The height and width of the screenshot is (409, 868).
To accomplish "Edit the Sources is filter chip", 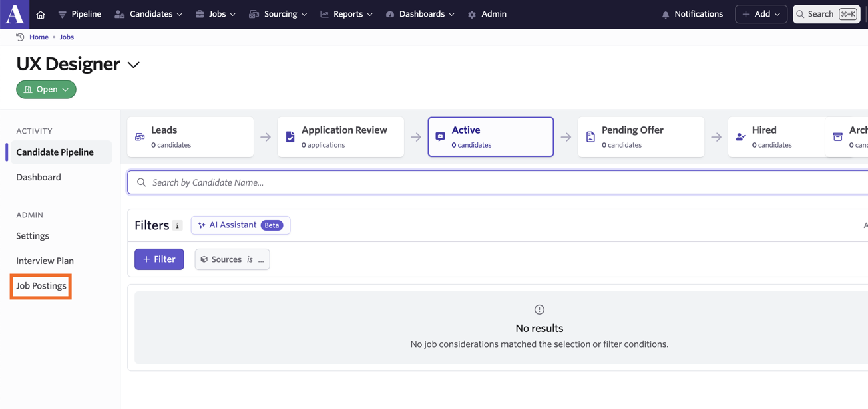I will pyautogui.click(x=232, y=259).
